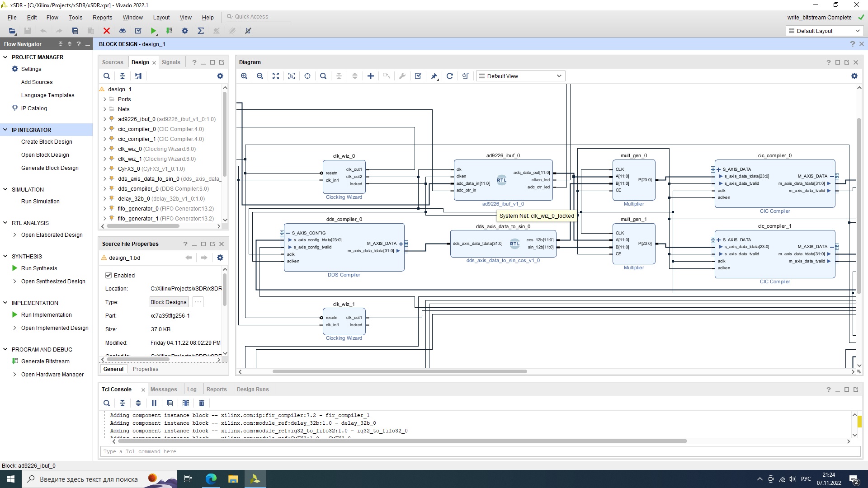The image size is (868, 488).
Task: Switch to the Design Runs tab
Action: click(253, 389)
